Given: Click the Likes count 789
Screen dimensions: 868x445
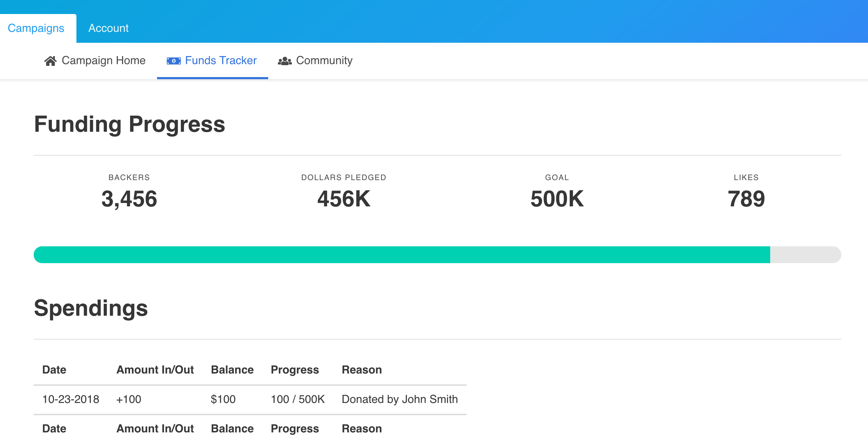Looking at the screenshot, I should pos(746,199).
